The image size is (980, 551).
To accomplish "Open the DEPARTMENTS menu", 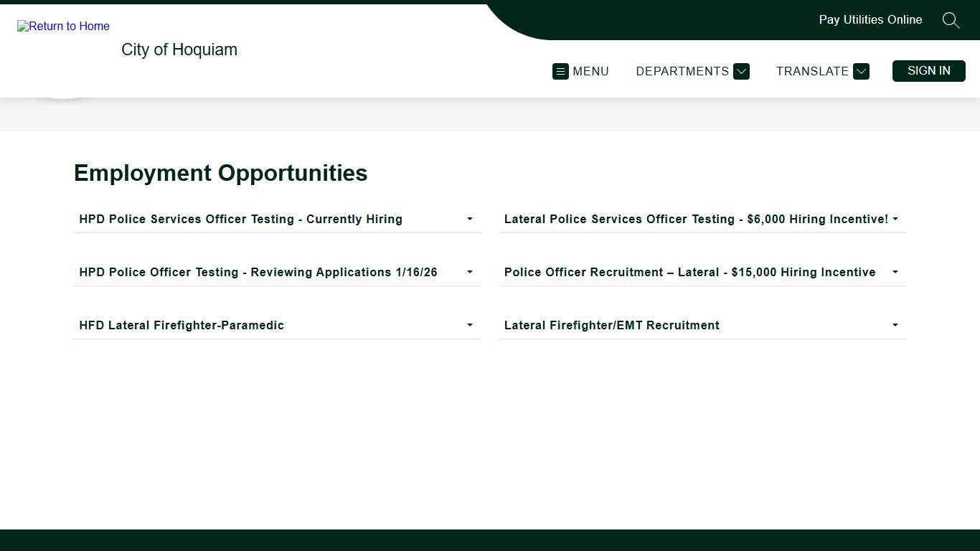I will 682,71.
